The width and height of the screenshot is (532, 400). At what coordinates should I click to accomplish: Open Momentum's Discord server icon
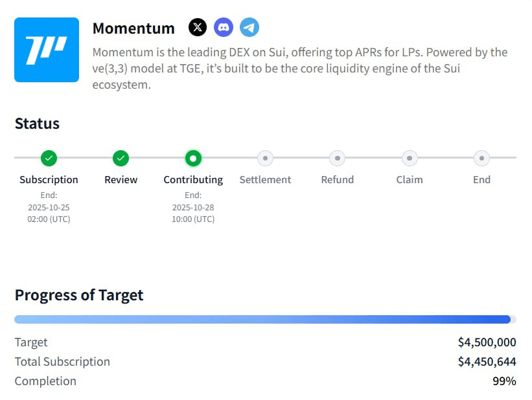(x=224, y=27)
